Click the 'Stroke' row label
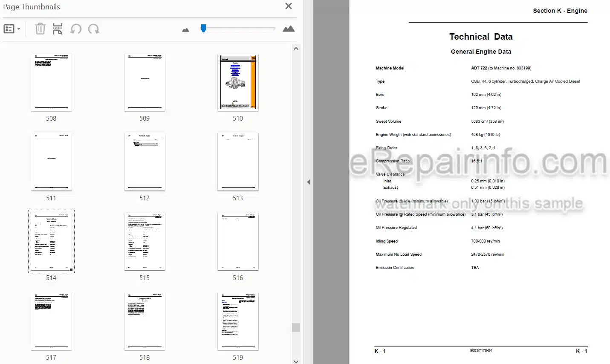610x364 pixels. 382,108
